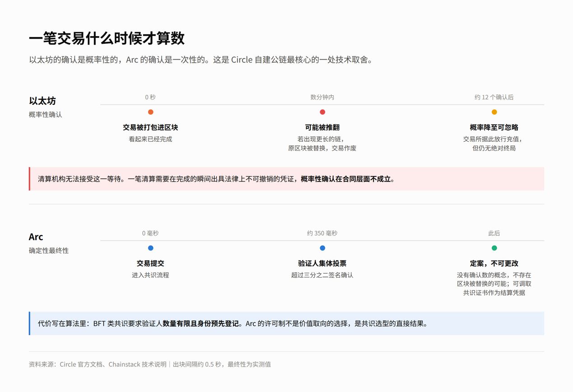Click the orange-red dot at 0 秒
The image size is (573, 392).
pos(150,112)
